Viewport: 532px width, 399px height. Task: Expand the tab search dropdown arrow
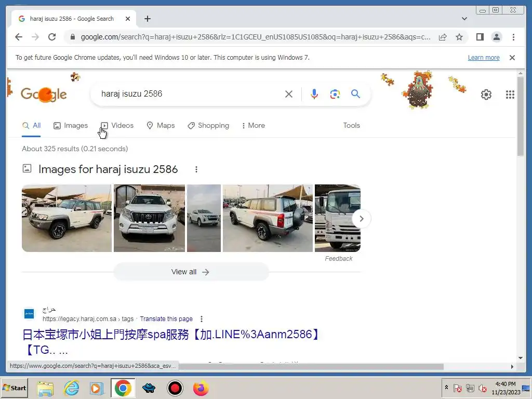click(x=464, y=19)
